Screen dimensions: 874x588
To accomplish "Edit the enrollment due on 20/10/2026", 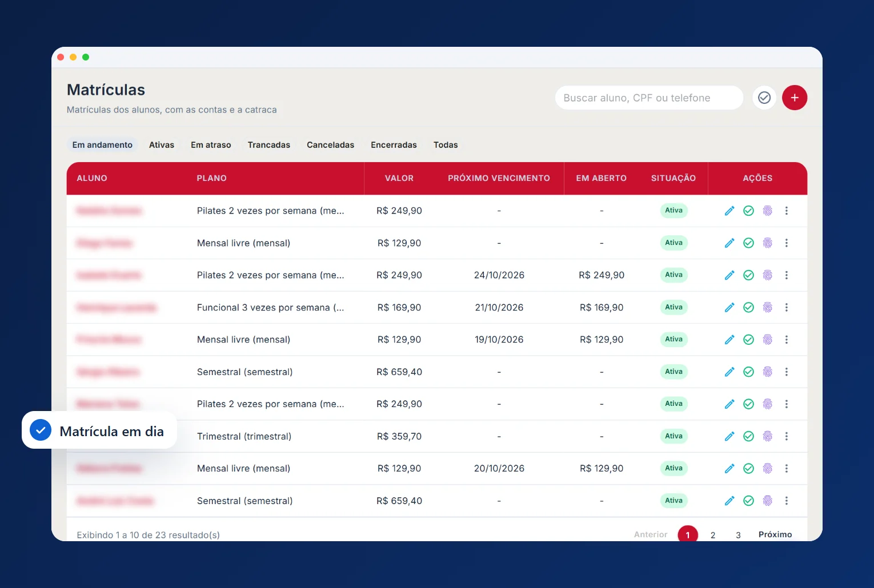I will click(729, 468).
